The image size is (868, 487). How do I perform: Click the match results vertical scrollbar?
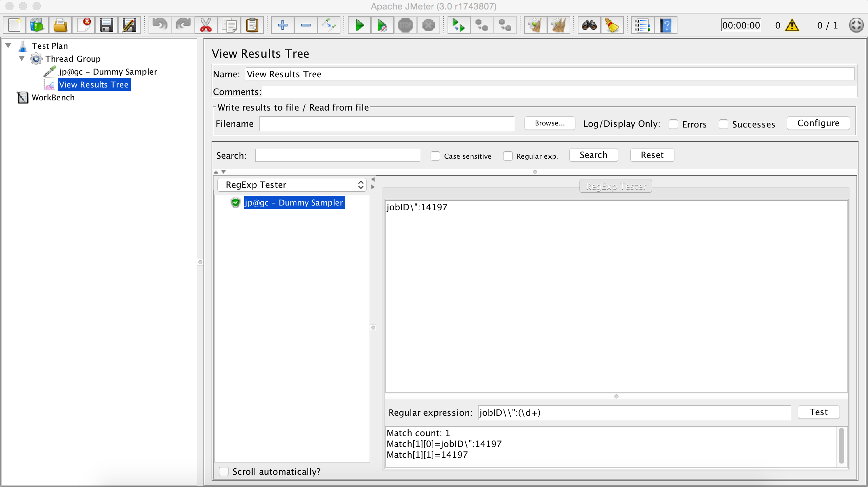841,446
